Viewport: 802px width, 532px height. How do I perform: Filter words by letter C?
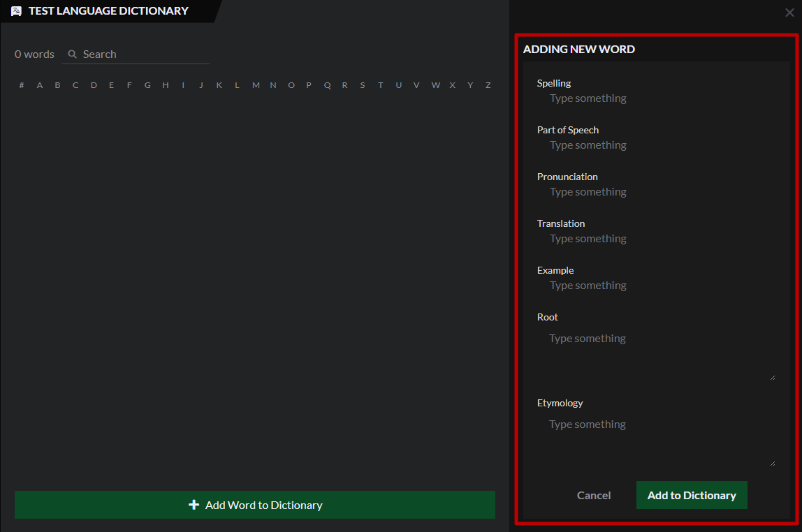coord(75,85)
